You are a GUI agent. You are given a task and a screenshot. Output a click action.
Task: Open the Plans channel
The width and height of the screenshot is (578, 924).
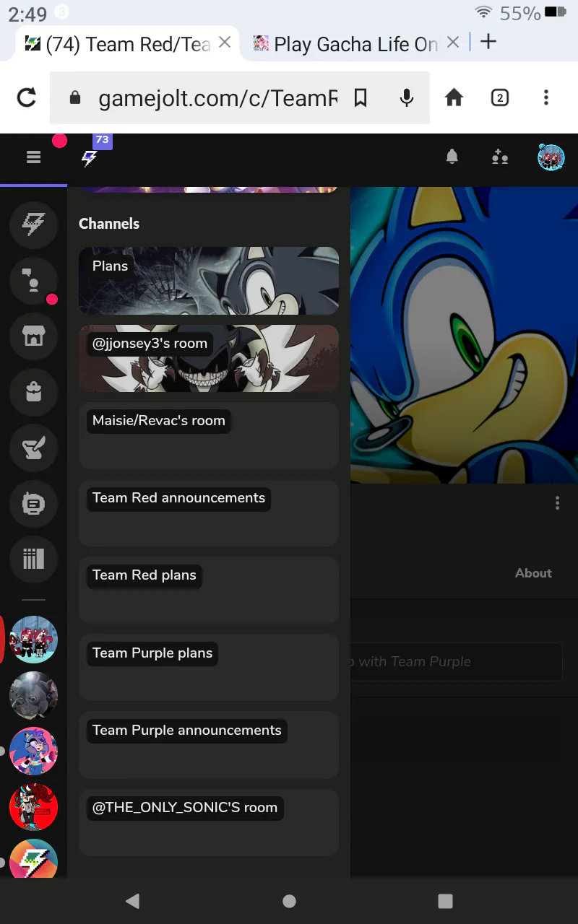(x=209, y=281)
